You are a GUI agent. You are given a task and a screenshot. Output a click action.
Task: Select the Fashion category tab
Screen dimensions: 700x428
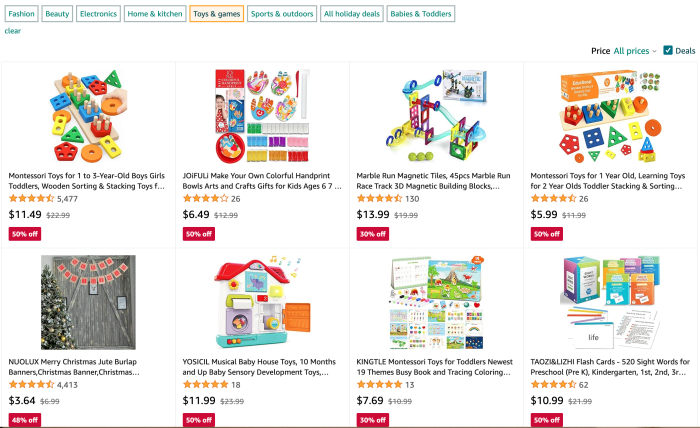point(22,14)
